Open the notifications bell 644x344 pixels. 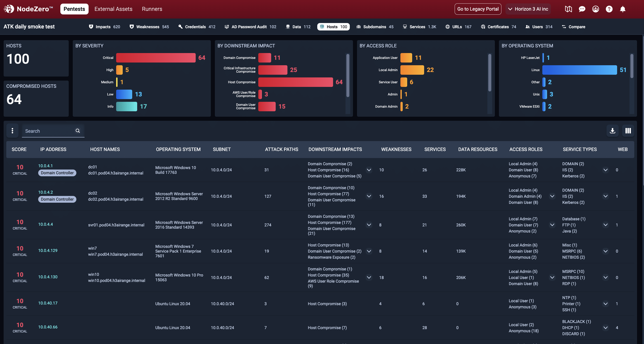[623, 9]
